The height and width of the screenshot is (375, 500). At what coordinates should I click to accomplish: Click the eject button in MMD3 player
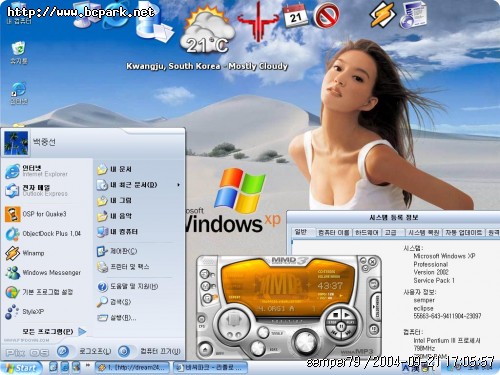pos(206,349)
